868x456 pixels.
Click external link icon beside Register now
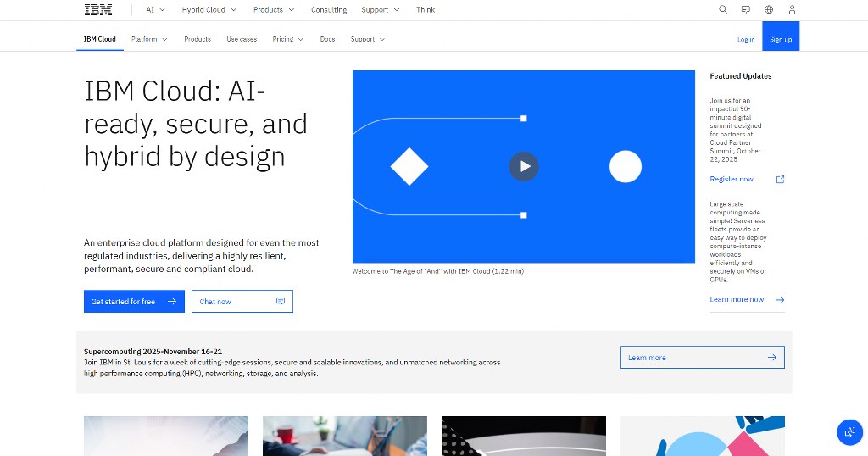(780, 180)
